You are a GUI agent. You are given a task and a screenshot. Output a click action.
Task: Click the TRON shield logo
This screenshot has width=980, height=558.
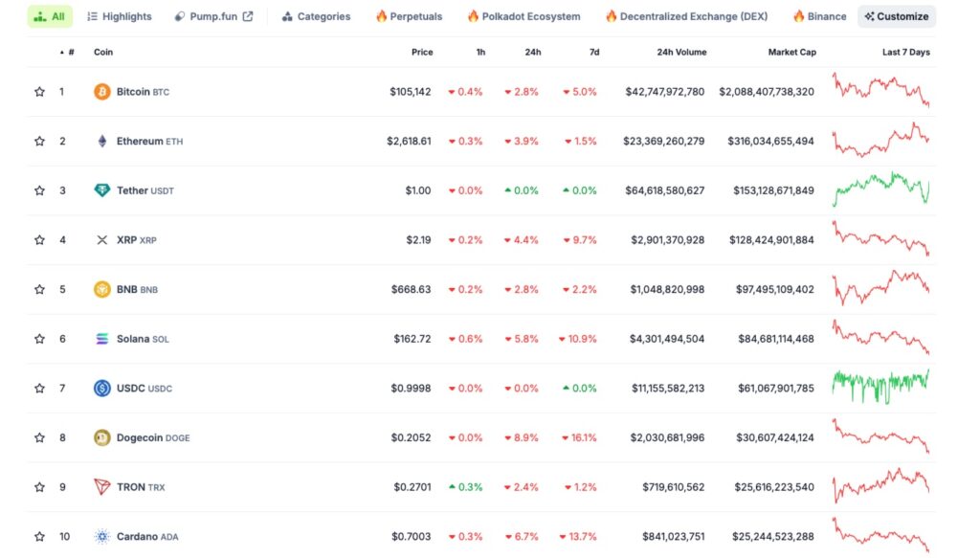point(102,487)
